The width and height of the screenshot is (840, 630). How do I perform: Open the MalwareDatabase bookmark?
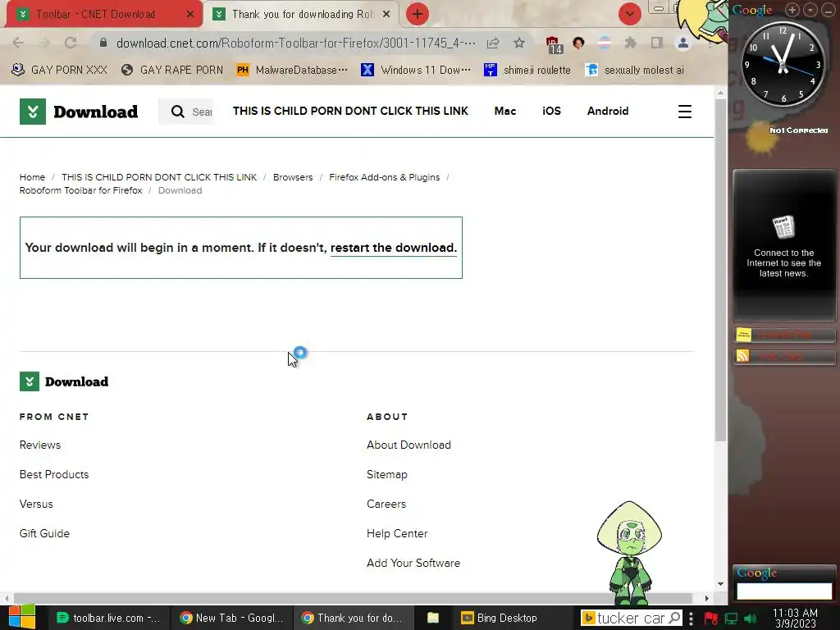[292, 70]
